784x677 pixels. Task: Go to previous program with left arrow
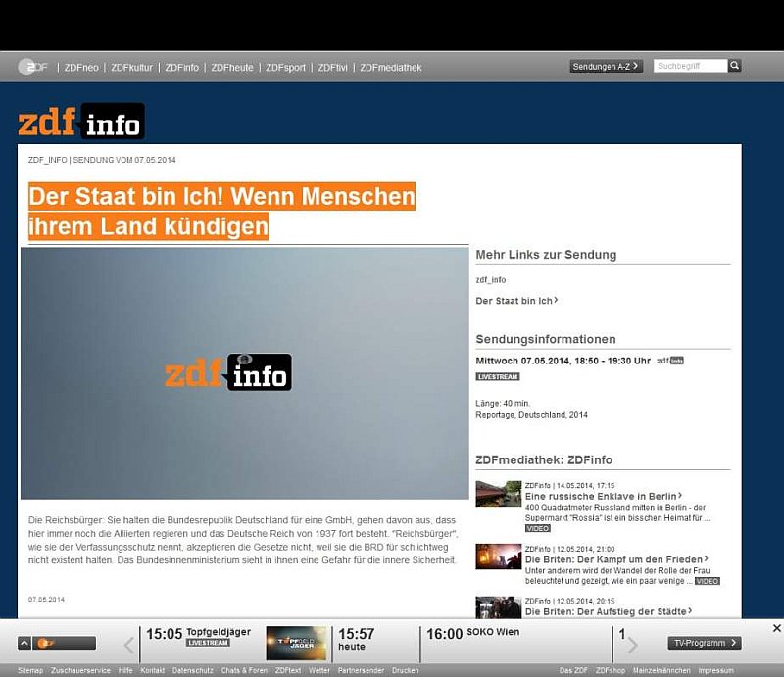point(129,644)
